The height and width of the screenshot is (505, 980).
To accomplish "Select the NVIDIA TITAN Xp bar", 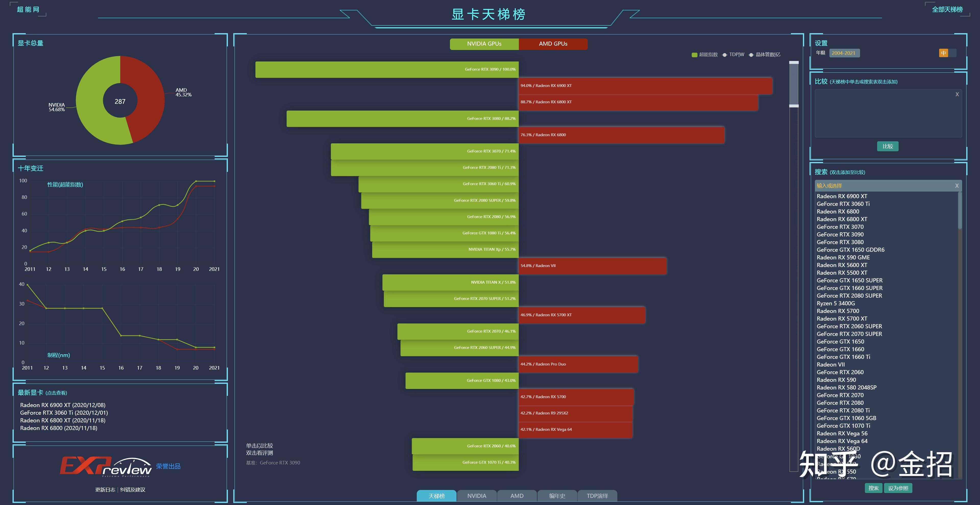I will click(x=445, y=249).
